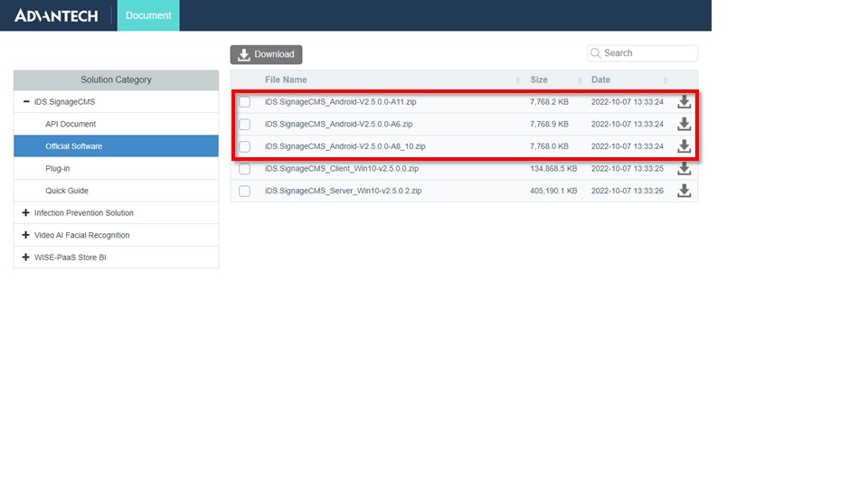868x488 pixels.
Task: Sort the list by File Name arrows
Action: [517, 80]
